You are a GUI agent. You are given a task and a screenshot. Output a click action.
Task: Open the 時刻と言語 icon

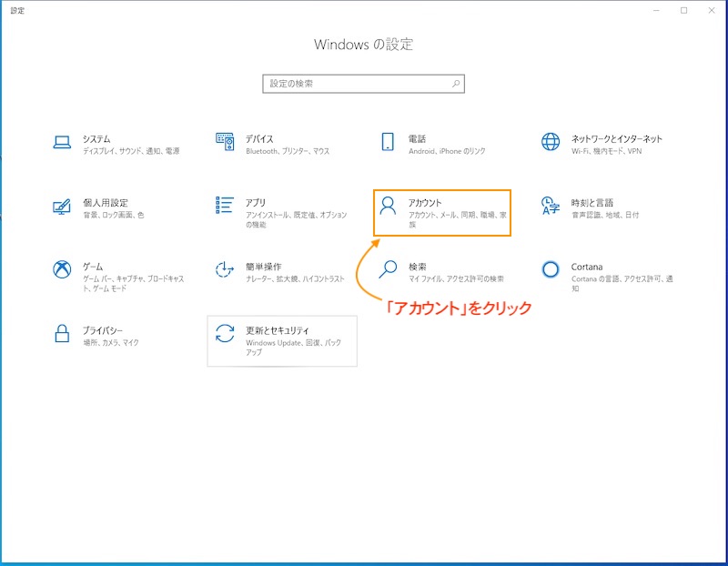click(x=551, y=206)
